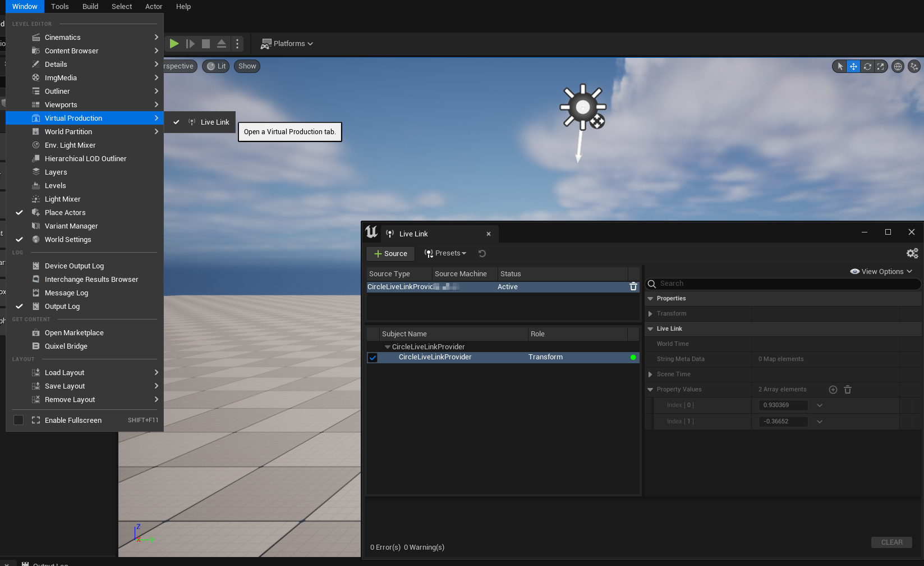Viewport: 924px width, 566px height.
Task: Add element to Property Values array
Action: click(833, 390)
